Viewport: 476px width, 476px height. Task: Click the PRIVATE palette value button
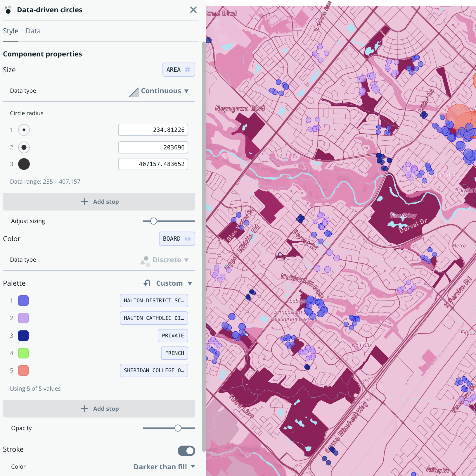(173, 336)
